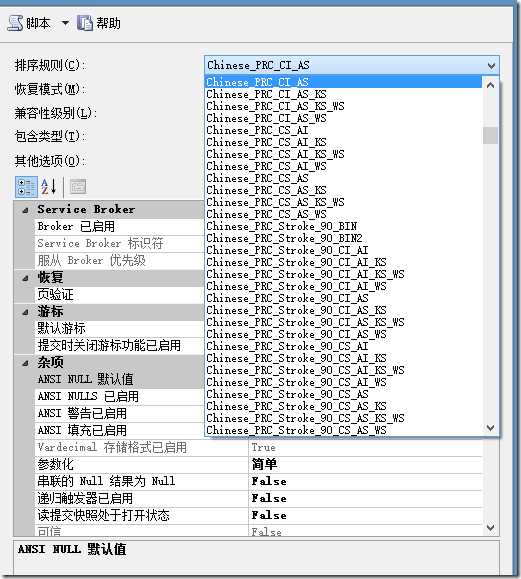Image resolution: width=521 pixels, height=579 pixels.
Task: Select Chinese_PRC_Stroke_90_CS_AS_KS_WS collation
Action: 343,418
